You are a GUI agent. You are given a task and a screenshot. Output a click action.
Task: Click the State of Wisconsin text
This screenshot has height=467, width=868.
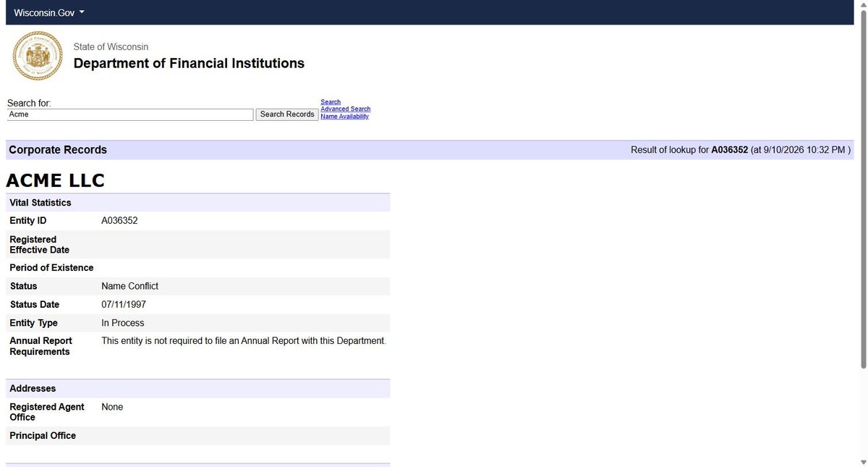111,46
